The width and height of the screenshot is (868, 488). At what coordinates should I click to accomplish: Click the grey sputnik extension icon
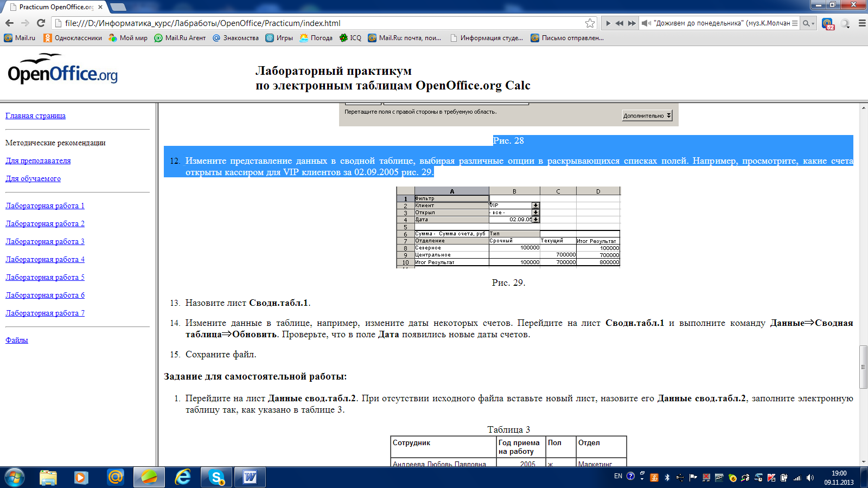point(845,23)
